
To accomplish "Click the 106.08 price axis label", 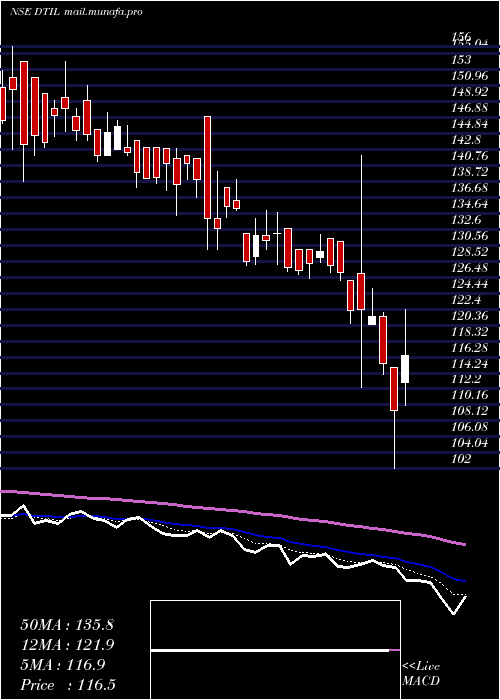I will click(469, 427).
